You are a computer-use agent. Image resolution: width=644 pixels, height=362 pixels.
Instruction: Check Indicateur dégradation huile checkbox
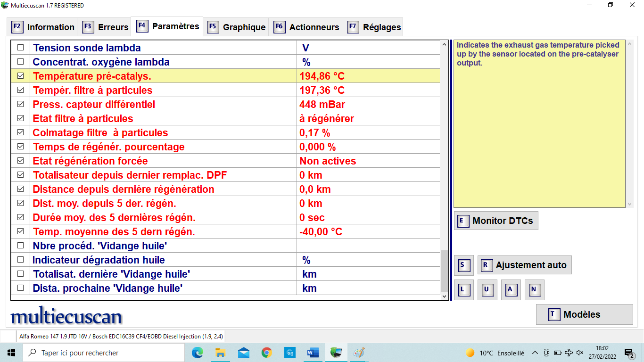(x=20, y=260)
